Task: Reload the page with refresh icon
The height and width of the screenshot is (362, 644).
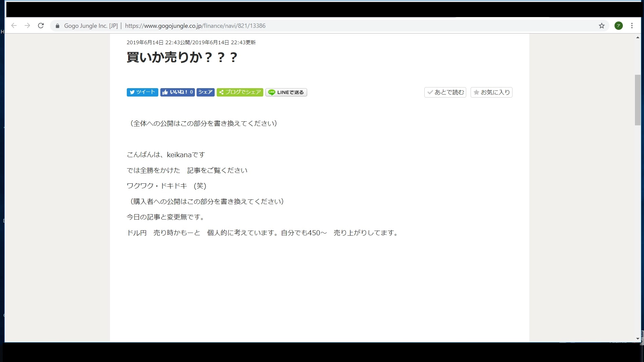Action: (x=41, y=26)
